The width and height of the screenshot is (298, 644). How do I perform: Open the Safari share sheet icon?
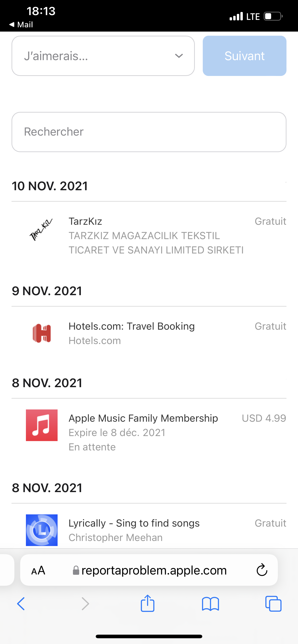(148, 603)
